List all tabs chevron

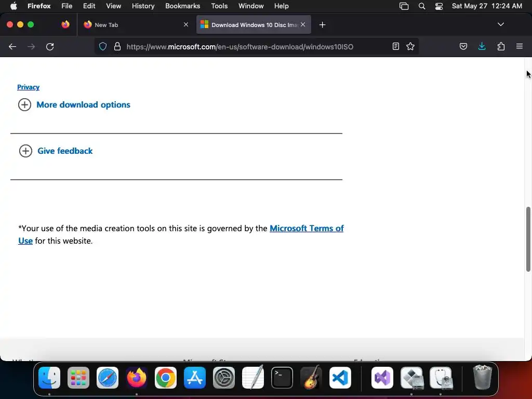click(x=500, y=24)
